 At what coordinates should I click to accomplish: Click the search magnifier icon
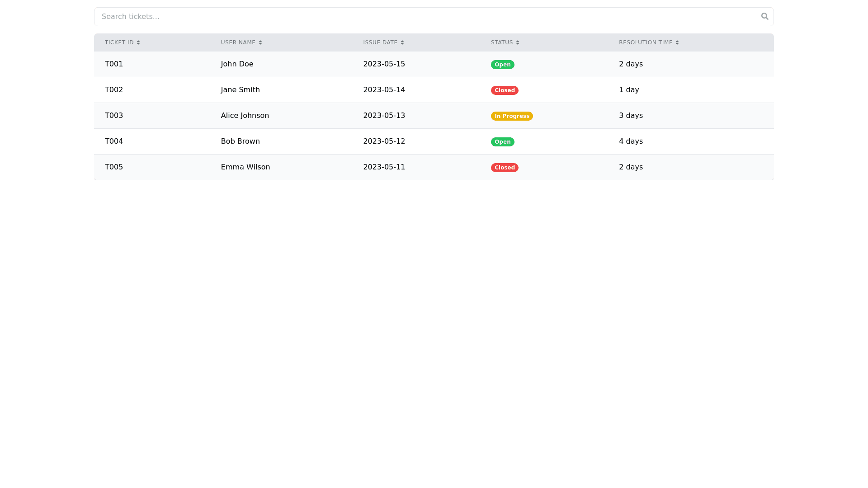point(764,16)
